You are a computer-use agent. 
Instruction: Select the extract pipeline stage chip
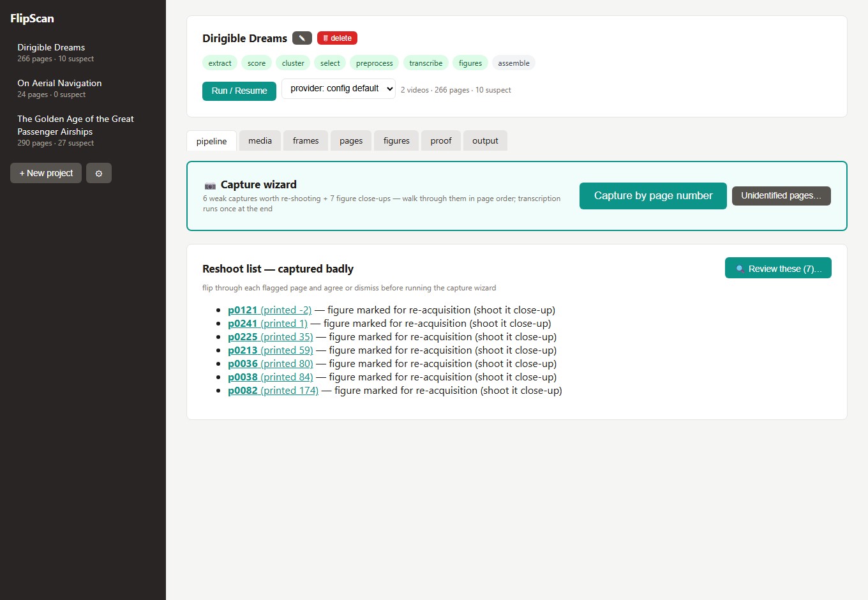click(x=220, y=63)
